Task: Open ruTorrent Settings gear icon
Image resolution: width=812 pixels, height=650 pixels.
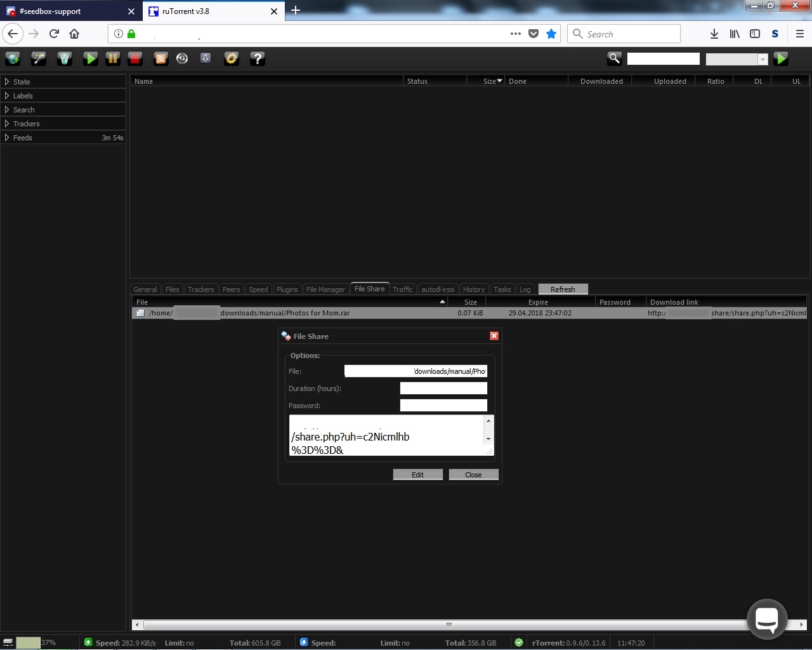Action: pos(232,58)
